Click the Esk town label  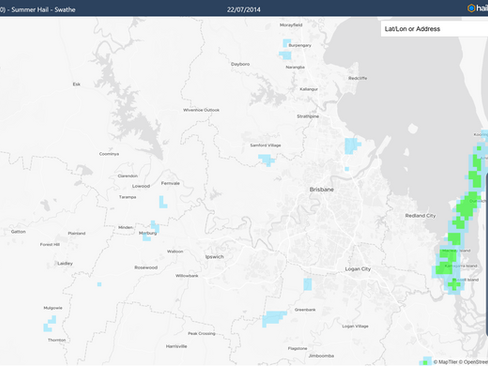76,84
